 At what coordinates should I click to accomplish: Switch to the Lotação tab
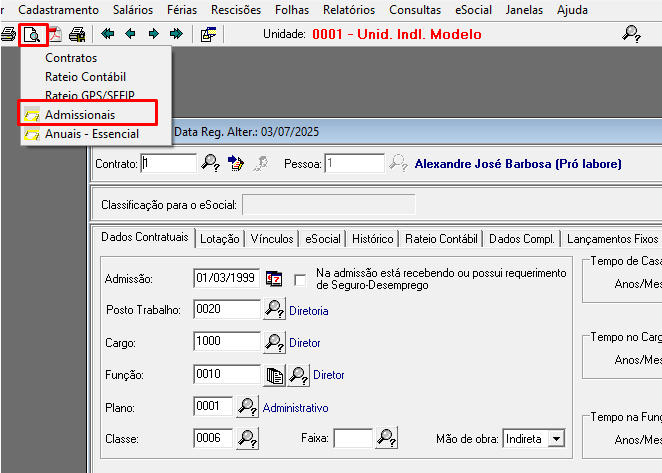220,239
